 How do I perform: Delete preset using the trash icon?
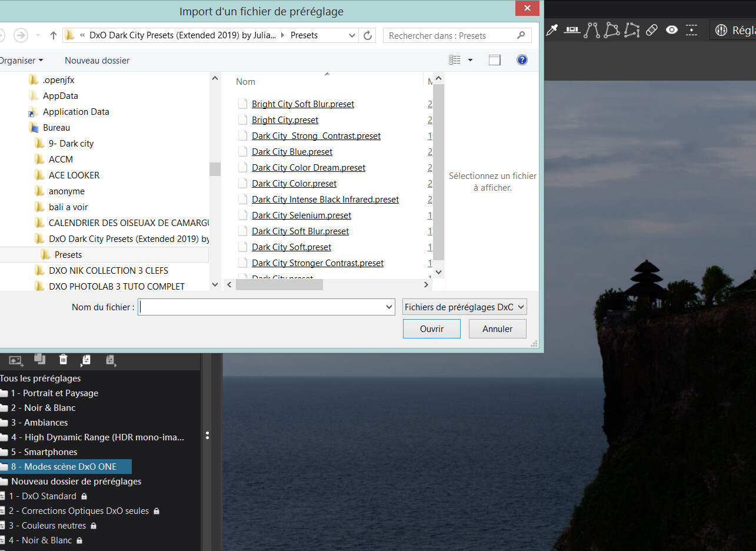[x=64, y=359]
